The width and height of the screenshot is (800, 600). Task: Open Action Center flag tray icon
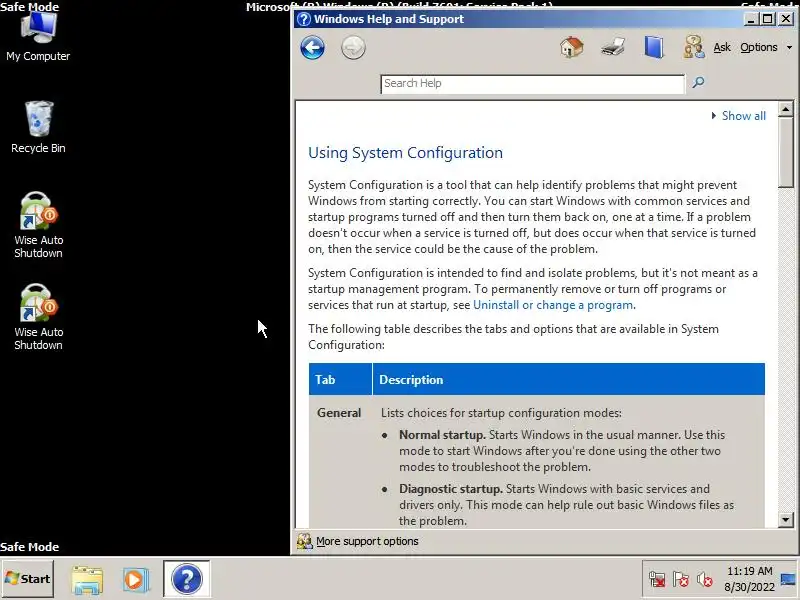tap(681, 579)
